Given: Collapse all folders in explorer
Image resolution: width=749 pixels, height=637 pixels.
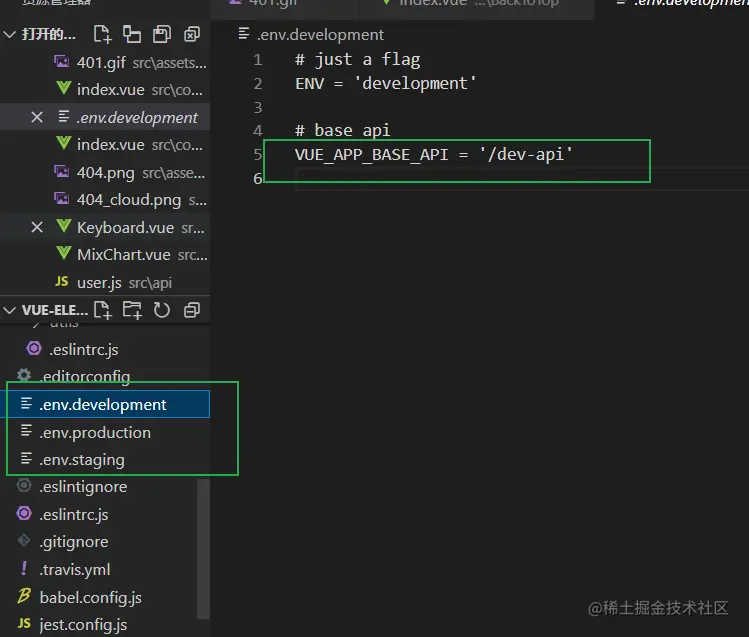Looking at the screenshot, I should click(192, 310).
